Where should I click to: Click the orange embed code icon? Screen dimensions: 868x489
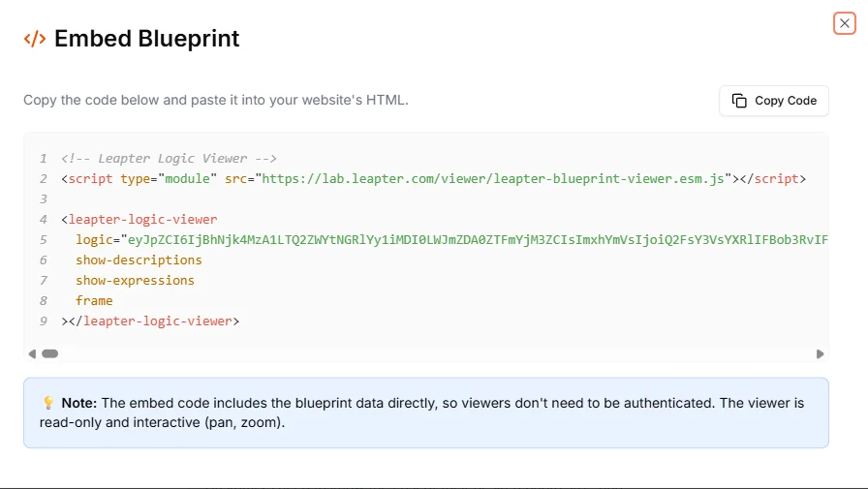click(34, 39)
